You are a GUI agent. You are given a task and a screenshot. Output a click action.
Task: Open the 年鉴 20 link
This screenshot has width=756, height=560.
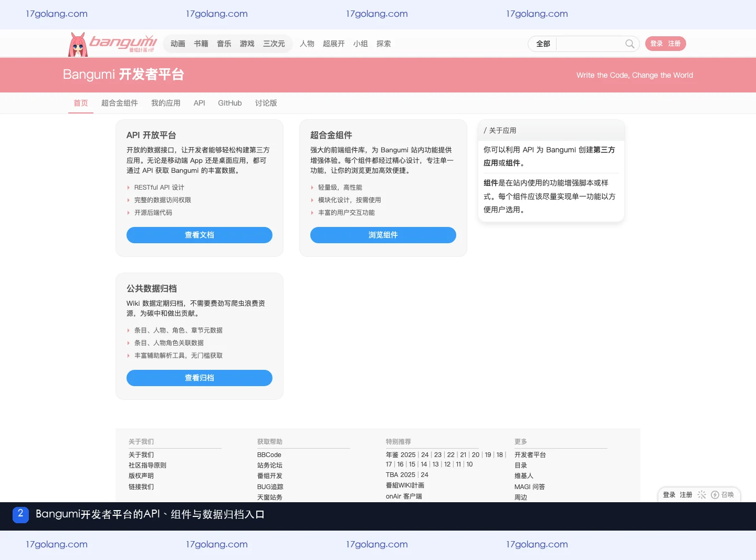[475, 455]
